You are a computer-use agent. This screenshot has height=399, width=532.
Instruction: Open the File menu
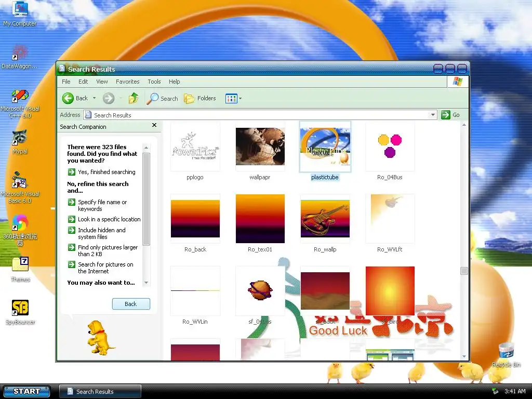click(x=66, y=82)
